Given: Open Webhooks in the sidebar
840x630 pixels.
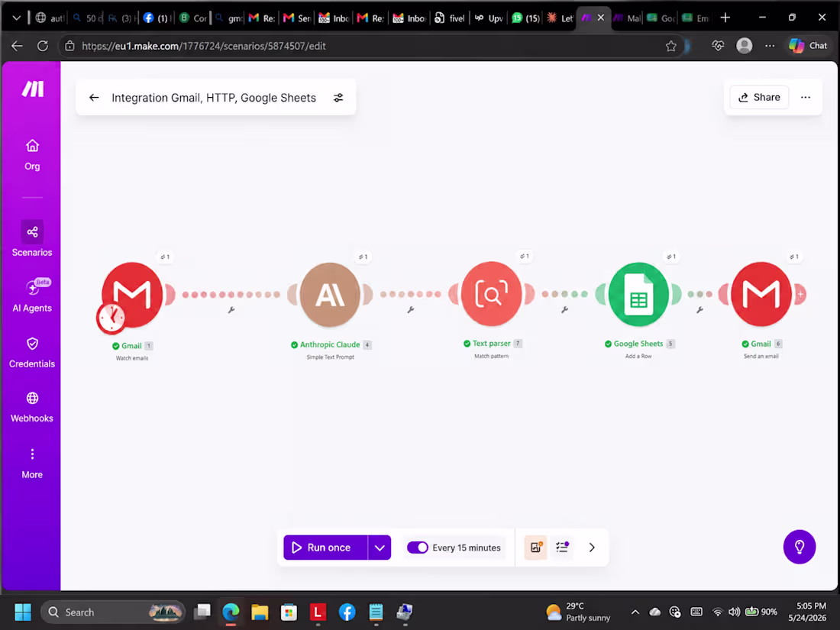Looking at the screenshot, I should click(32, 408).
